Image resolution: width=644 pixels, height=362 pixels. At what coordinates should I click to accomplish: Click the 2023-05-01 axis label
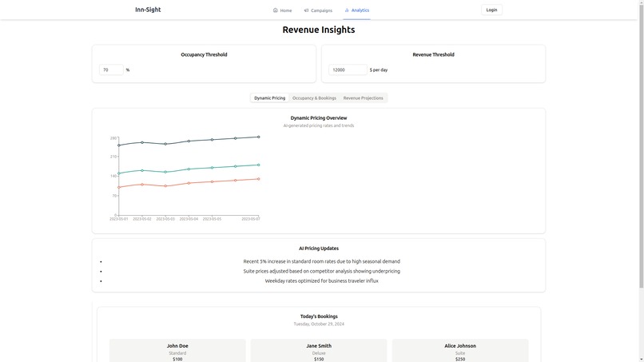pos(119,219)
